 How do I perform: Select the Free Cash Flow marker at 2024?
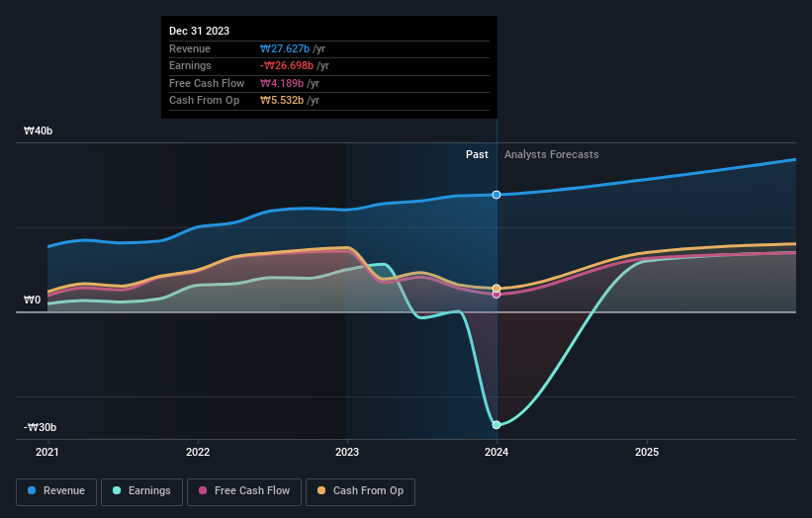coord(496,295)
